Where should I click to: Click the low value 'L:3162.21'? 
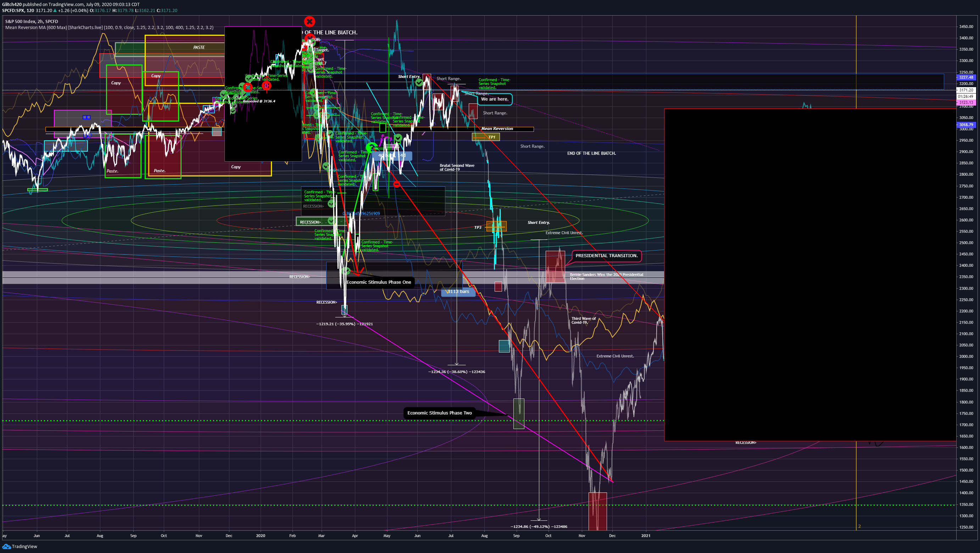point(145,11)
